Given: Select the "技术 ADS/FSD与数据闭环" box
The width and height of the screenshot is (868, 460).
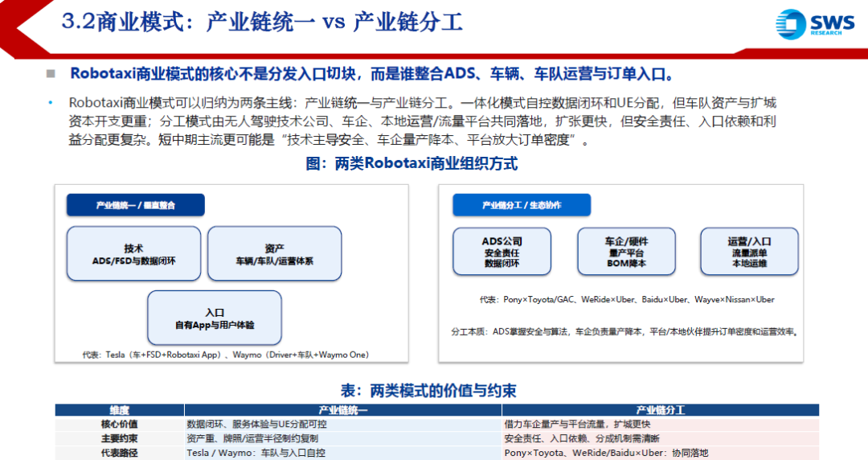Looking at the screenshot, I should [x=134, y=254].
